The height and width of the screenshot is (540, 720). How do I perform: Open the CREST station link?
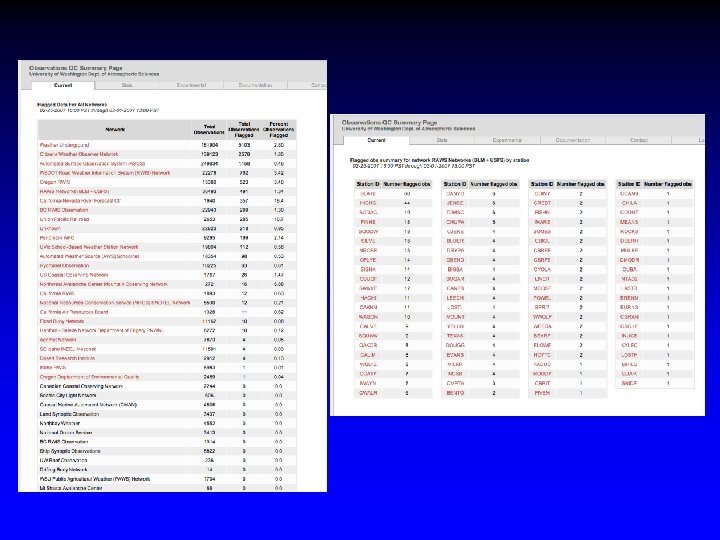click(542, 203)
